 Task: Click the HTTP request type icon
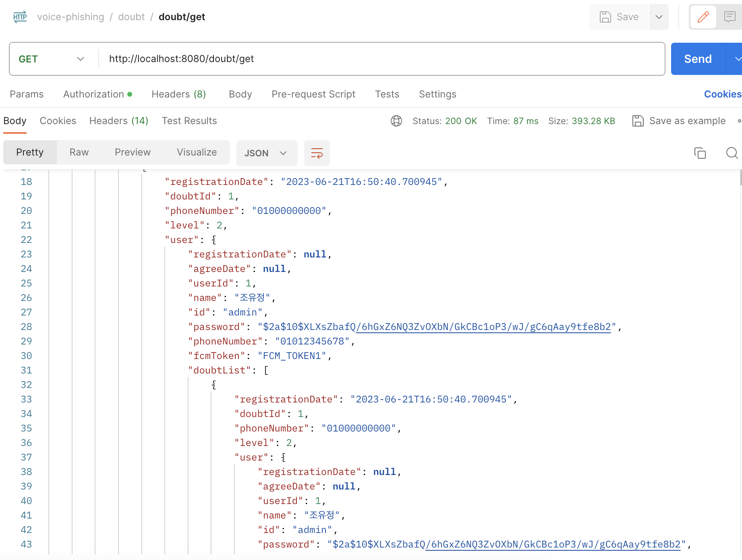click(x=20, y=17)
